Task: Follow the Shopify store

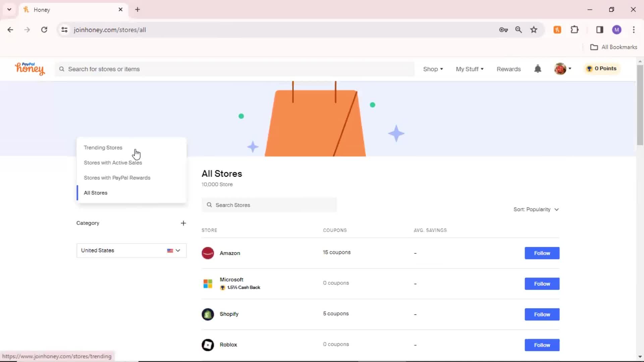Action: point(542,314)
